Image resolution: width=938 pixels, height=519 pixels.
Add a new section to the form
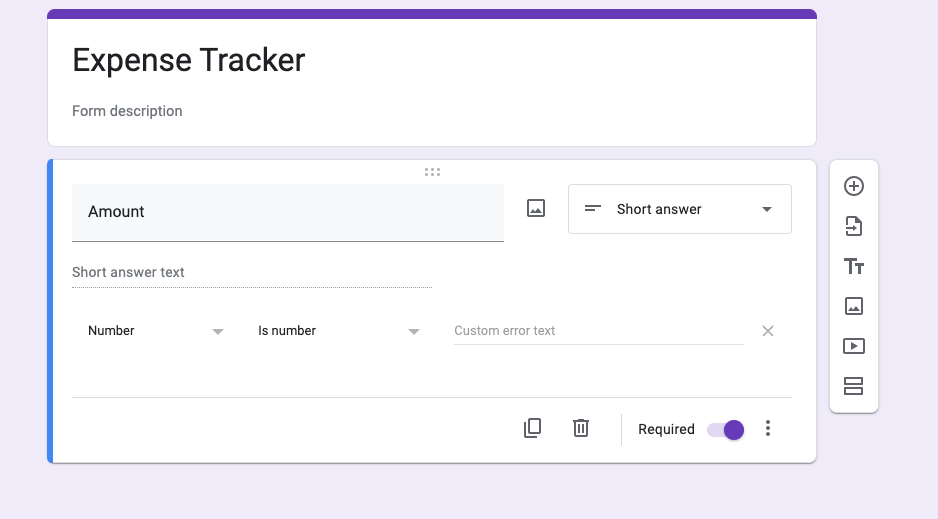pyautogui.click(x=853, y=386)
